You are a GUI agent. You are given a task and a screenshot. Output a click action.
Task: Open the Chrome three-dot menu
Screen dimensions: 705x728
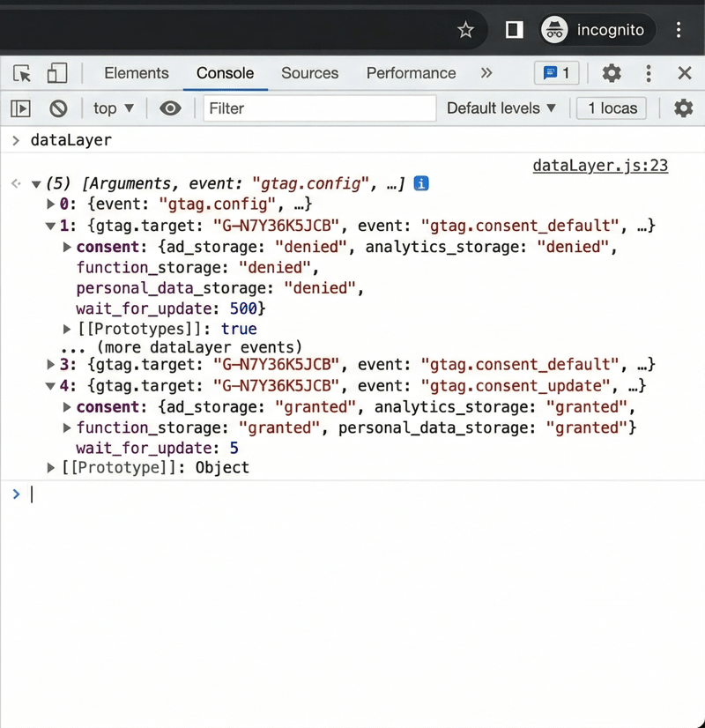coord(679,30)
